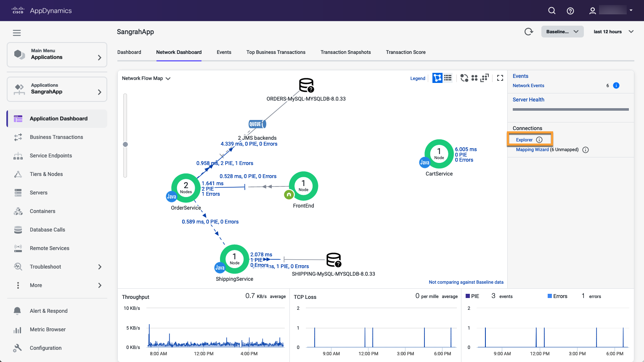Apply the four-dot grid layout icon
This screenshot has height=362, width=644.
[x=474, y=78]
